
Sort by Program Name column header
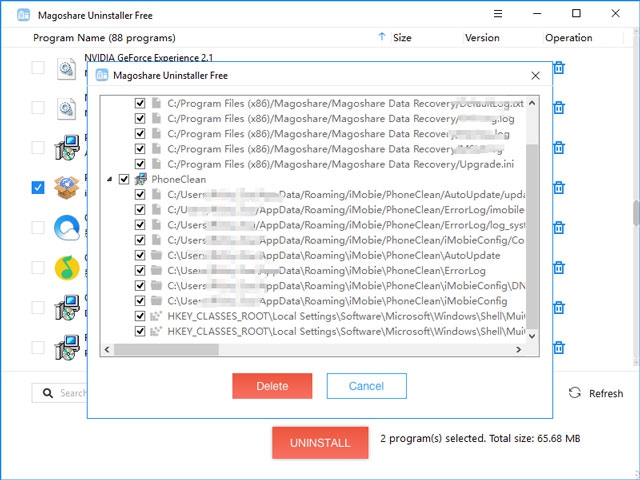pyautogui.click(x=104, y=38)
